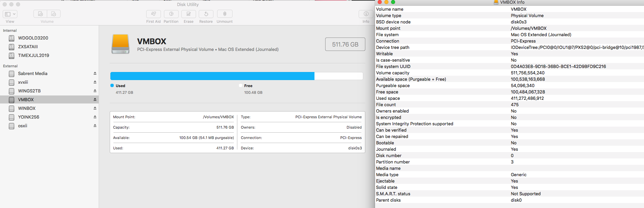Screen dimensions: 644x208
Task: Click the ZXSATAIII disk icon
Action: 12,47
